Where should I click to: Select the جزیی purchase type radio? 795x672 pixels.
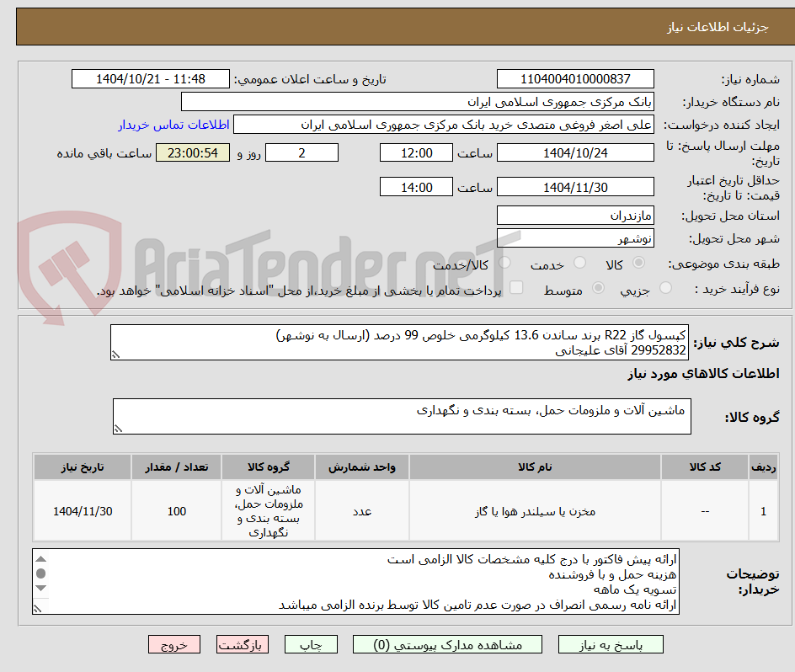(x=665, y=288)
